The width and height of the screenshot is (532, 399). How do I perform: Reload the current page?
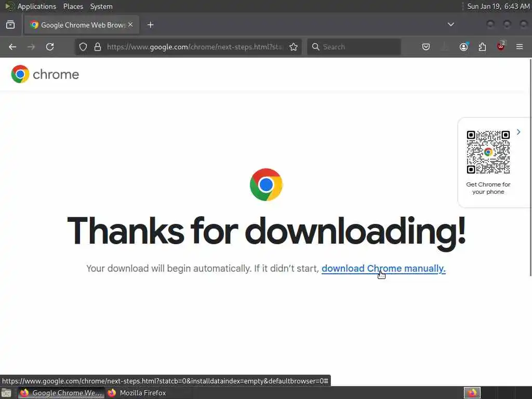tap(50, 47)
